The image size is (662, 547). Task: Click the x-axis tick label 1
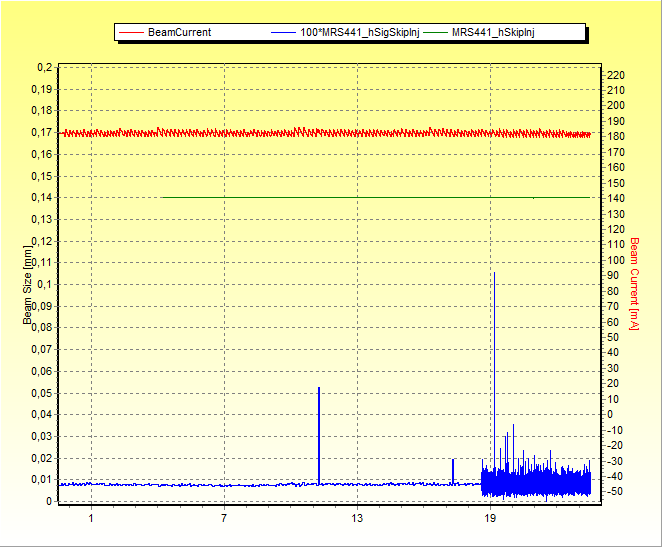(x=91, y=518)
